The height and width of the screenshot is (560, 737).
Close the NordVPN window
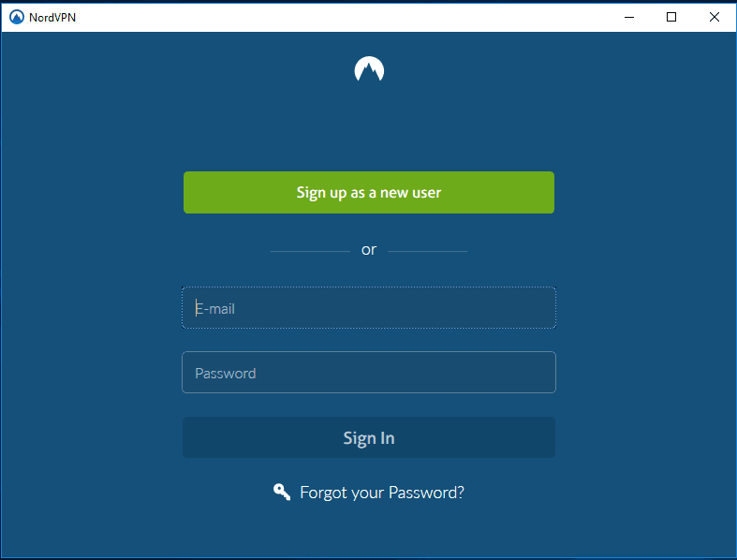pyautogui.click(x=714, y=18)
